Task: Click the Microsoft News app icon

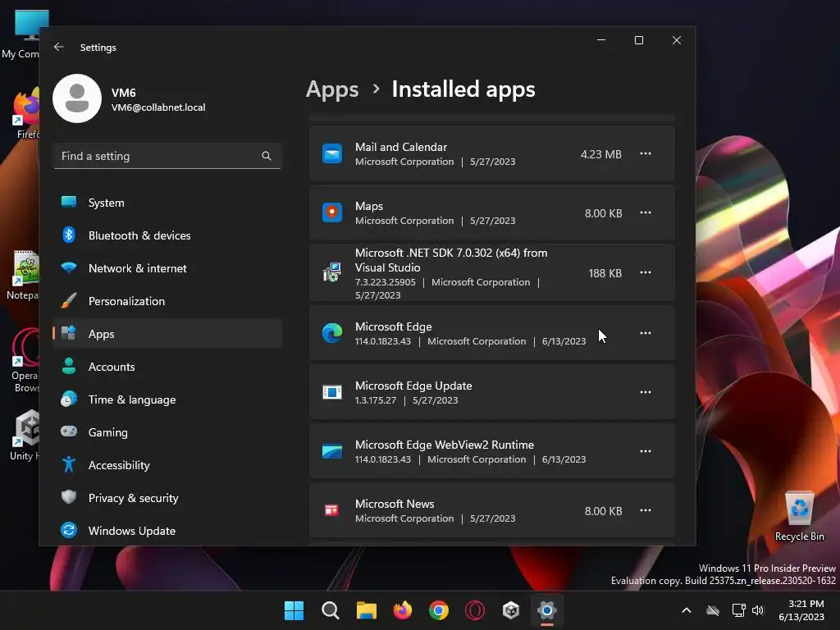Action: pyautogui.click(x=332, y=510)
